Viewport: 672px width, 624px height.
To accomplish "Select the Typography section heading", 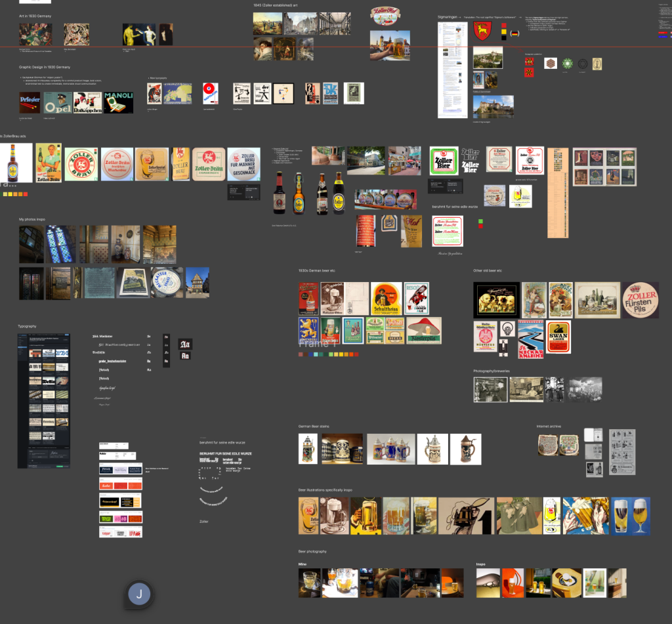I will 27,326.
